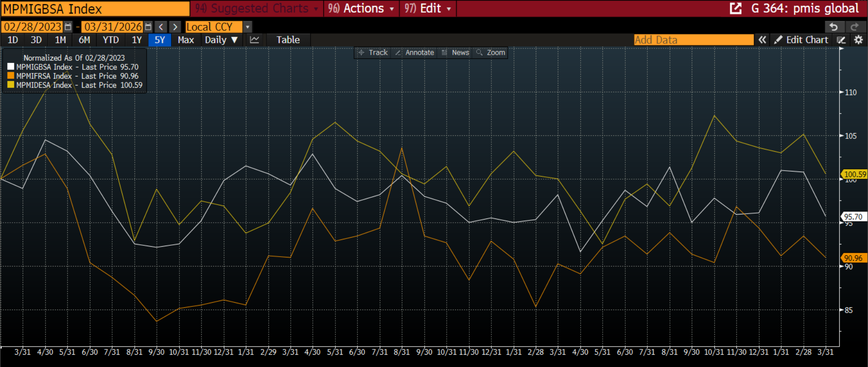868x367 pixels.
Task: Open chart settings gear icon
Action: tap(859, 40)
